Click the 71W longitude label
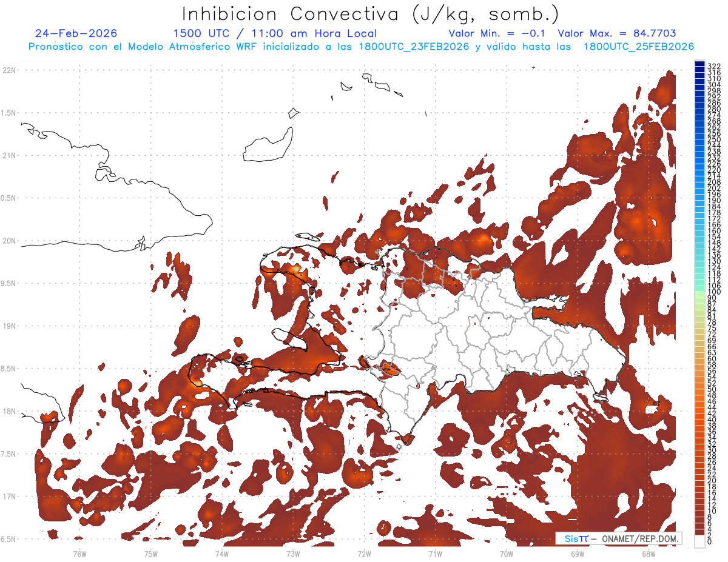Image resolution: width=728 pixels, height=562 pixels. point(435,554)
